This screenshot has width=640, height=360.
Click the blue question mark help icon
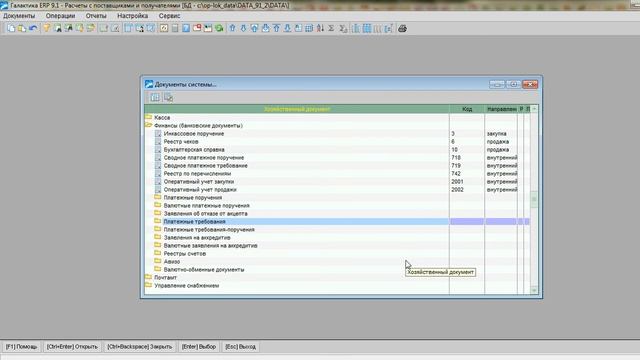186,28
